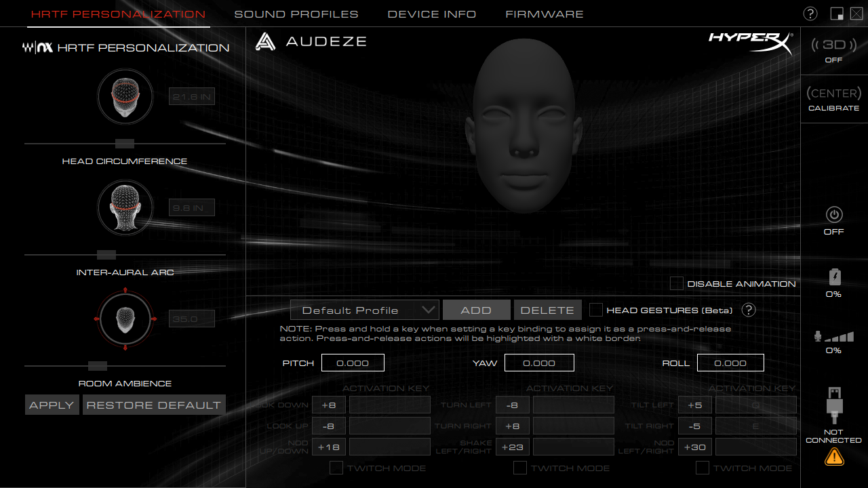This screenshot has height=488, width=868.
Task: Click the room ambience 35.0 field
Action: pos(192,319)
